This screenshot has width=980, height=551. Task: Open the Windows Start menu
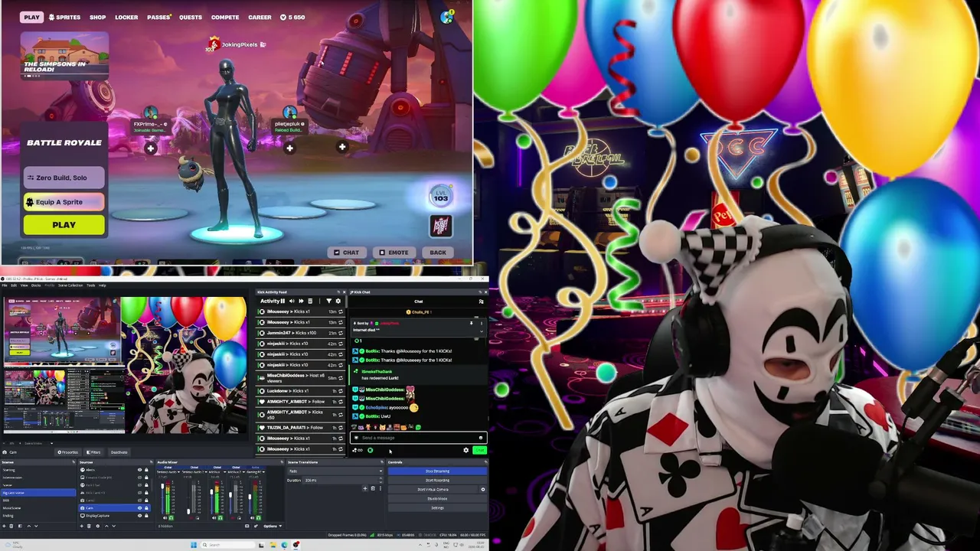194,545
